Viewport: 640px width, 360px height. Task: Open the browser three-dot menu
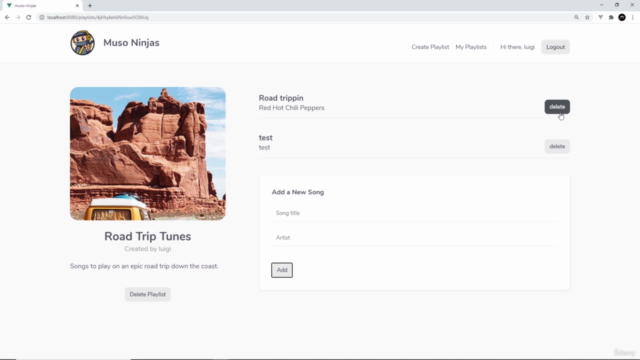[x=633, y=18]
